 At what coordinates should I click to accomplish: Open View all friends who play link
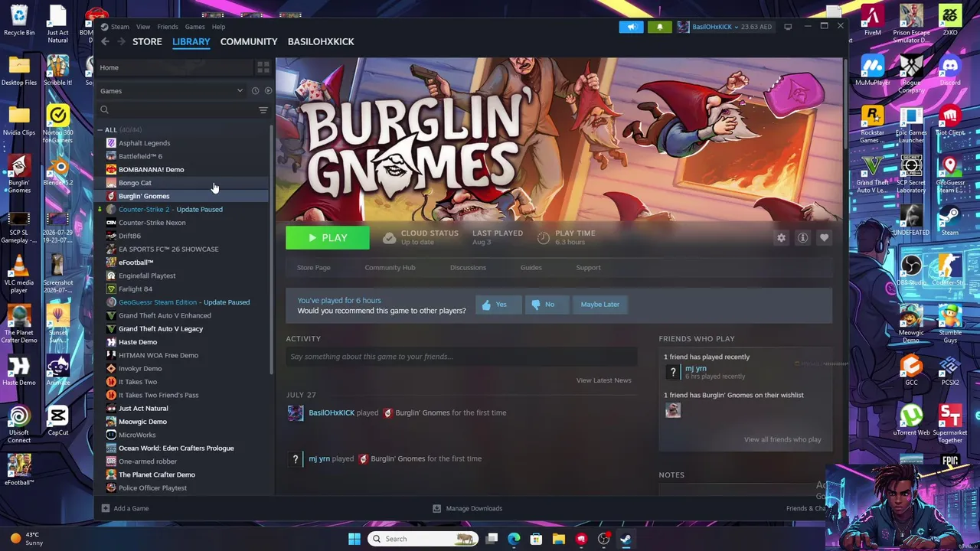tap(782, 439)
